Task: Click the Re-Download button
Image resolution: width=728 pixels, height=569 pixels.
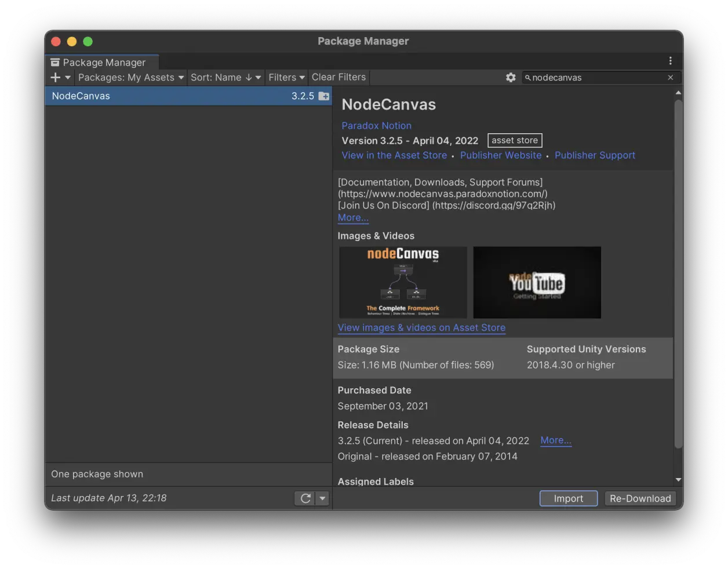Action: (x=640, y=498)
